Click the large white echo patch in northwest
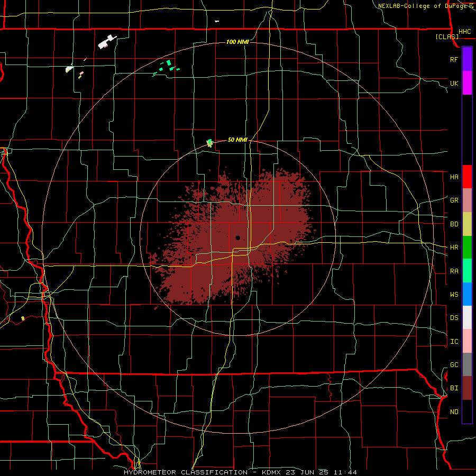Image resolution: width=476 pixels, height=476 pixels. coord(107,42)
